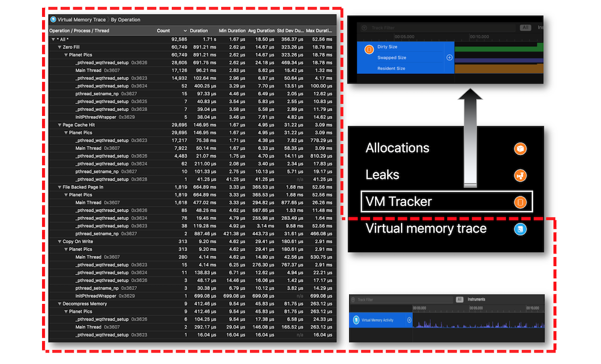Viewport: 601px width, 364px height.
Task: Collapse the Decompress Memory group
Action: click(59, 303)
